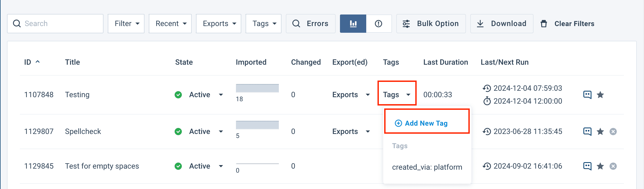Open the toolbar Exports dropdown

[x=219, y=24]
